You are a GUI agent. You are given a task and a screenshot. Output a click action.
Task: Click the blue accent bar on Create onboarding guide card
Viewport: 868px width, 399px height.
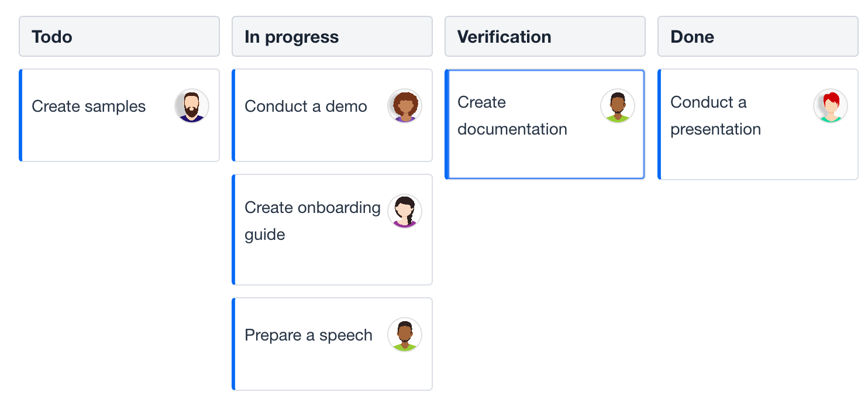click(233, 229)
